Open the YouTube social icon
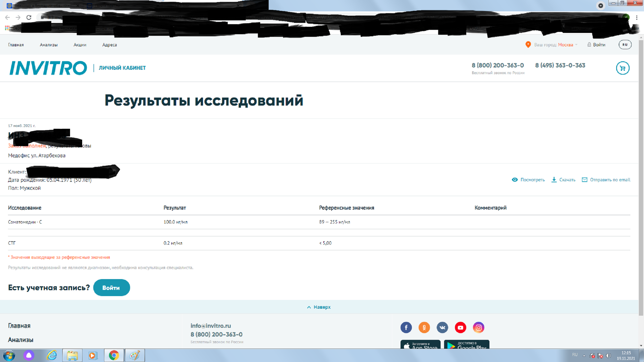The image size is (644, 362). (460, 327)
